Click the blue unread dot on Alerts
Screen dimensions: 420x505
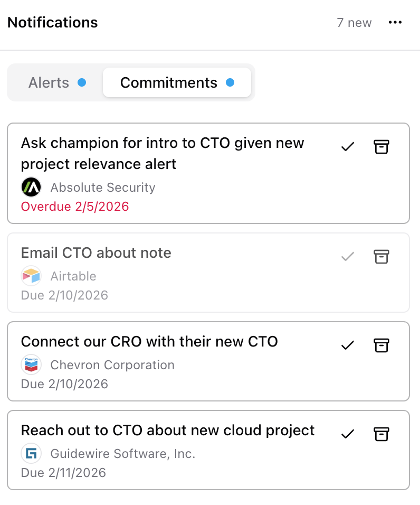(x=82, y=82)
